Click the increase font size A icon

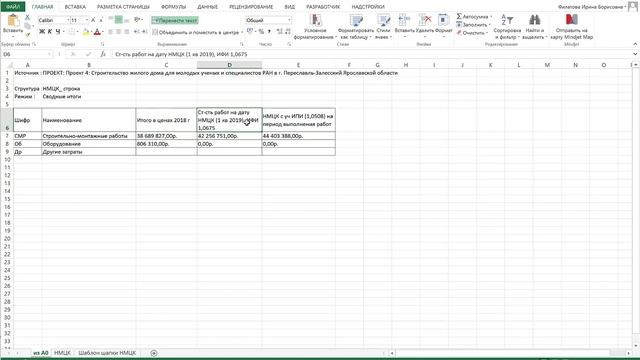coord(93,20)
